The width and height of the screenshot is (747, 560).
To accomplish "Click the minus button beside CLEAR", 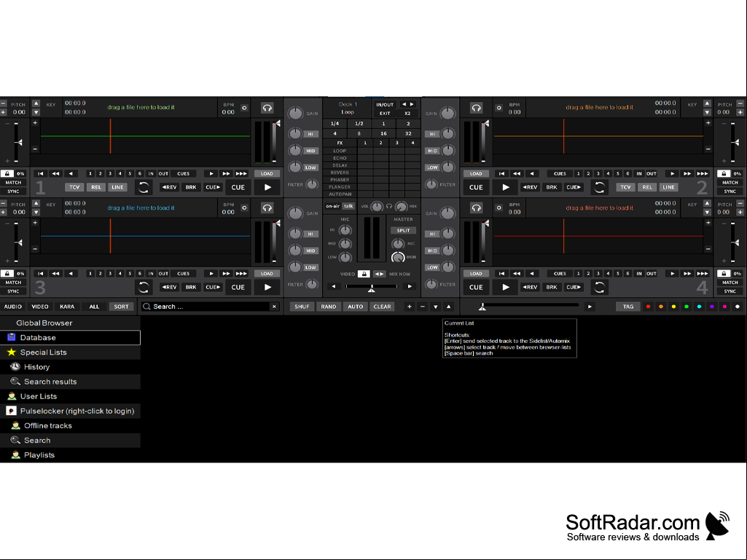I will tap(422, 307).
